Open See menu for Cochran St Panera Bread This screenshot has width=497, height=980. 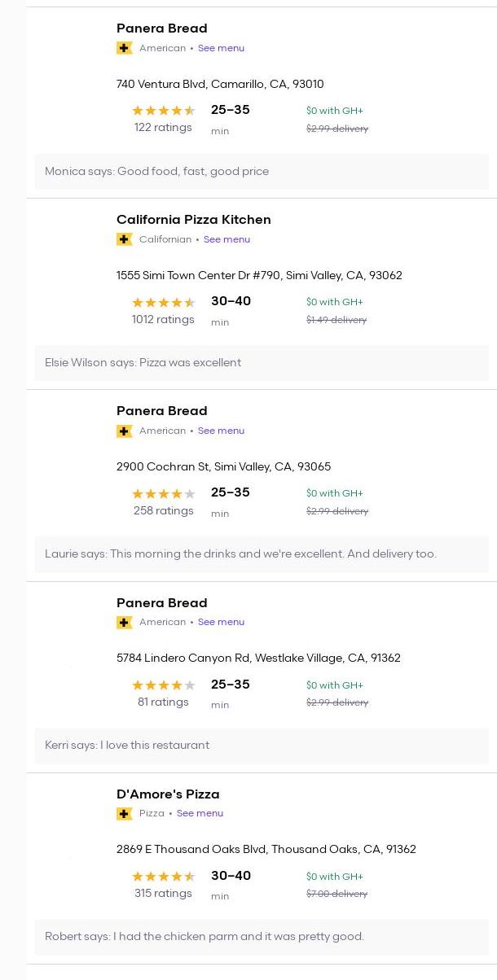221,431
